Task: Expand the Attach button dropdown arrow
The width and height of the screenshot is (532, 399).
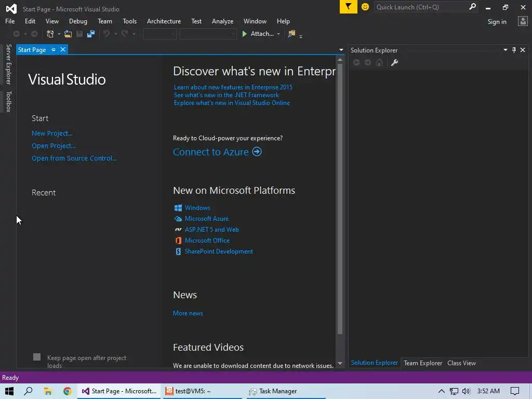Action: 278,34
